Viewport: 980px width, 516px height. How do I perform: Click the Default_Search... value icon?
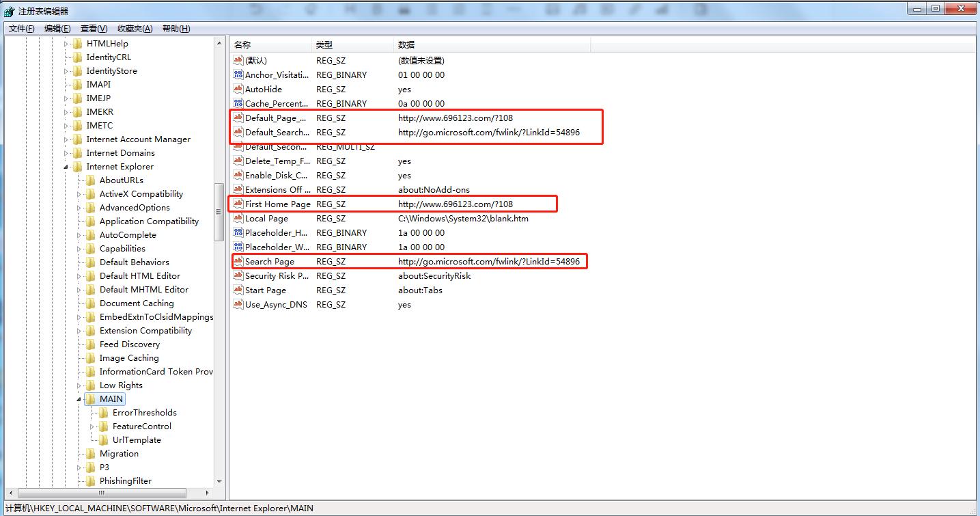238,132
